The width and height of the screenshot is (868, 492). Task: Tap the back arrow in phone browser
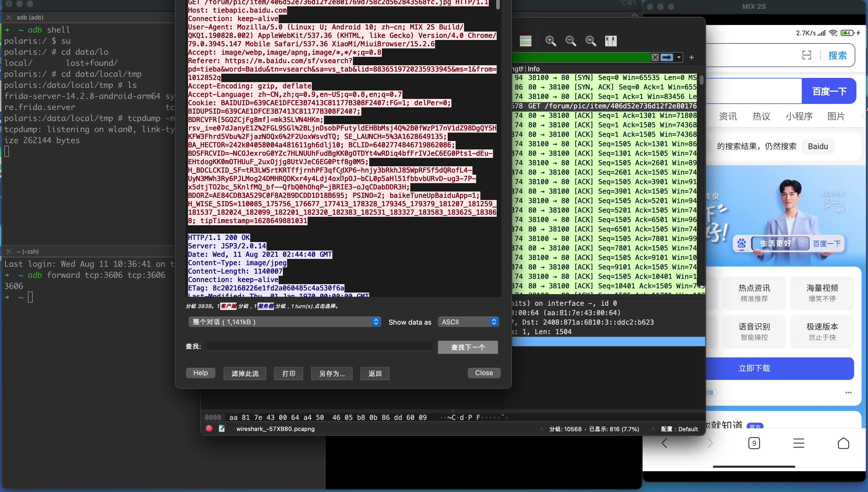[665, 443]
